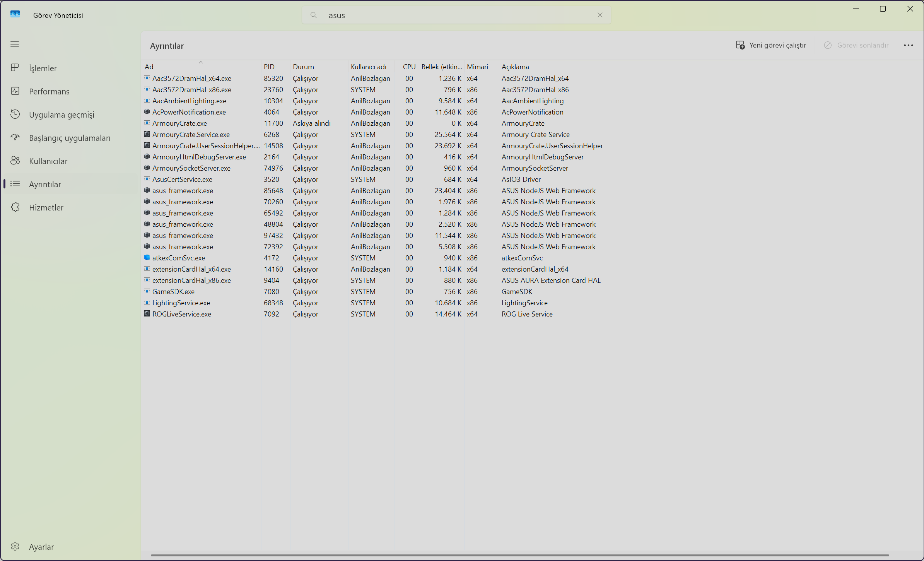Image resolution: width=924 pixels, height=561 pixels.
Task: Click the horizontal scrollbar at bottom
Action: point(519,555)
